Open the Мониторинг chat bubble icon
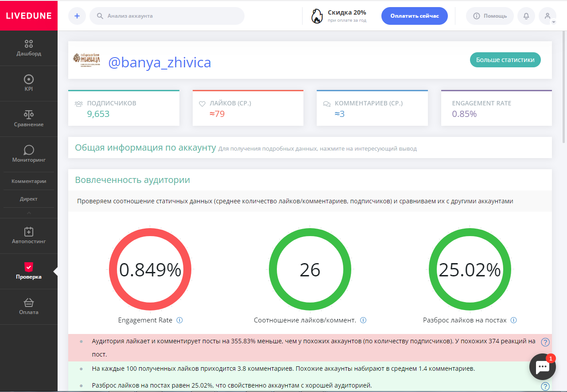Image resolution: width=567 pixels, height=392 pixels. [29, 150]
